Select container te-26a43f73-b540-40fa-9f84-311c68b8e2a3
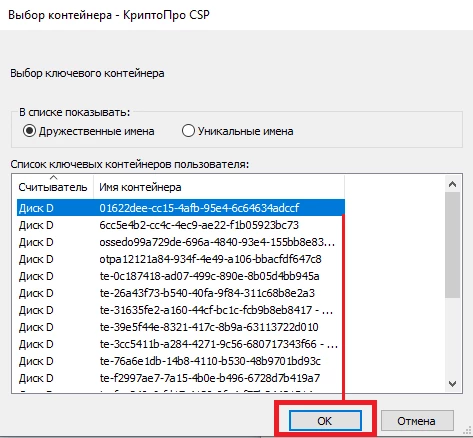The height and width of the screenshot is (438, 473). [x=181, y=293]
